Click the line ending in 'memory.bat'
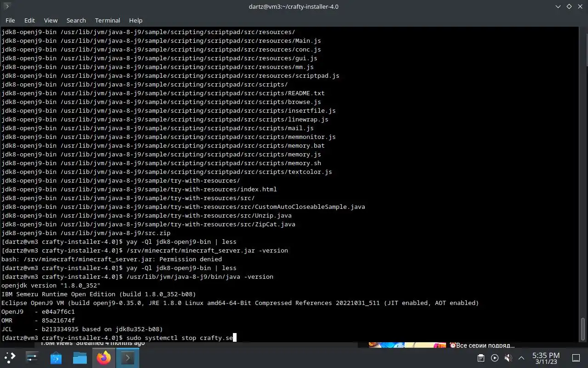The image size is (588, 368). pos(163,146)
